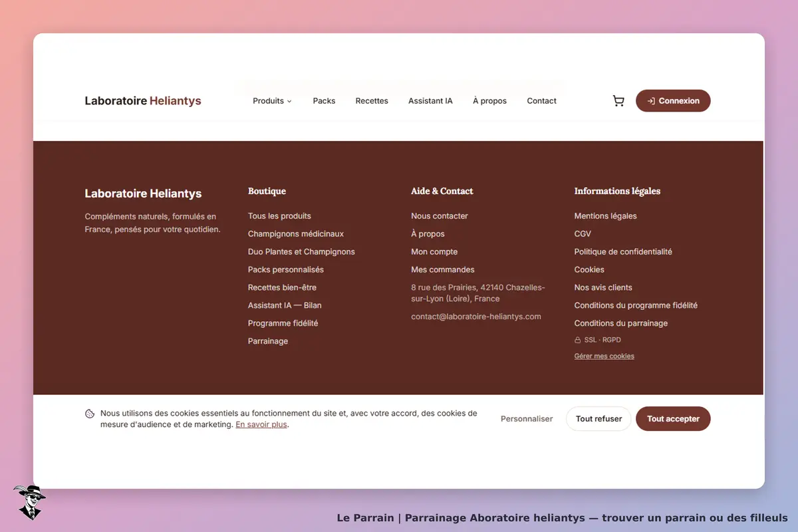The image size is (798, 532).
Task: Click Tout accepter button
Action: [673, 419]
